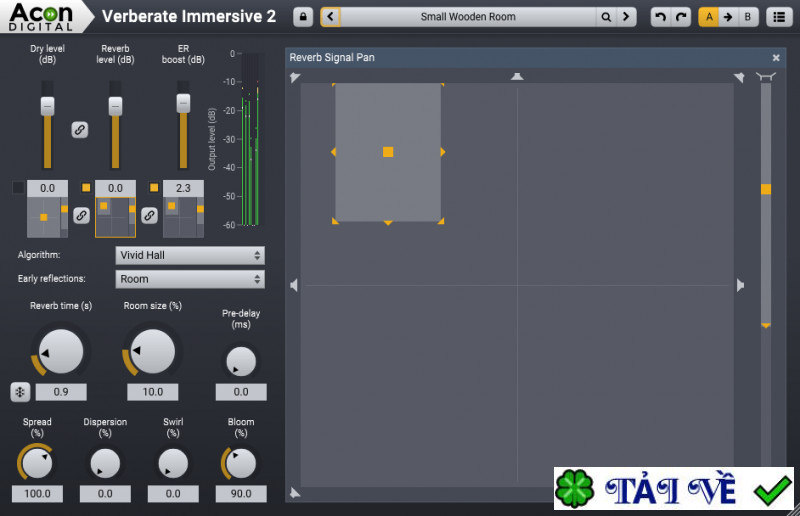Select the A comparison setting
Viewport: 800px width, 516px height.
coord(709,17)
